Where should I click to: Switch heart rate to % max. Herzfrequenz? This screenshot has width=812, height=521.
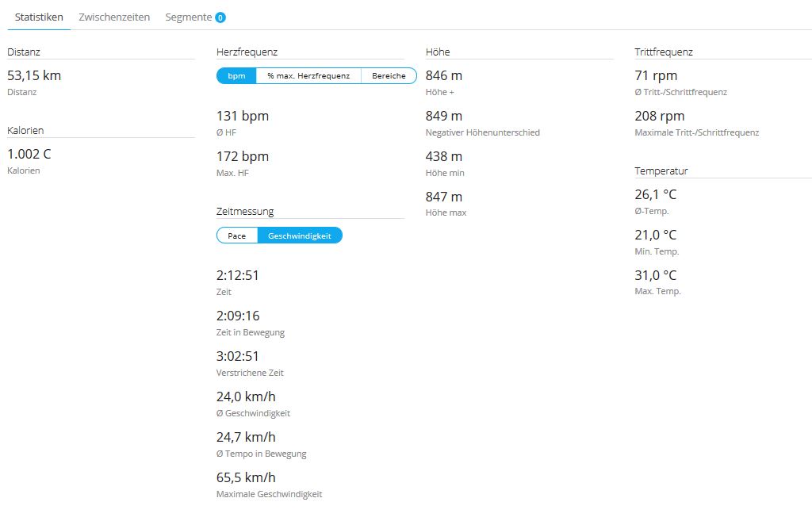click(308, 75)
